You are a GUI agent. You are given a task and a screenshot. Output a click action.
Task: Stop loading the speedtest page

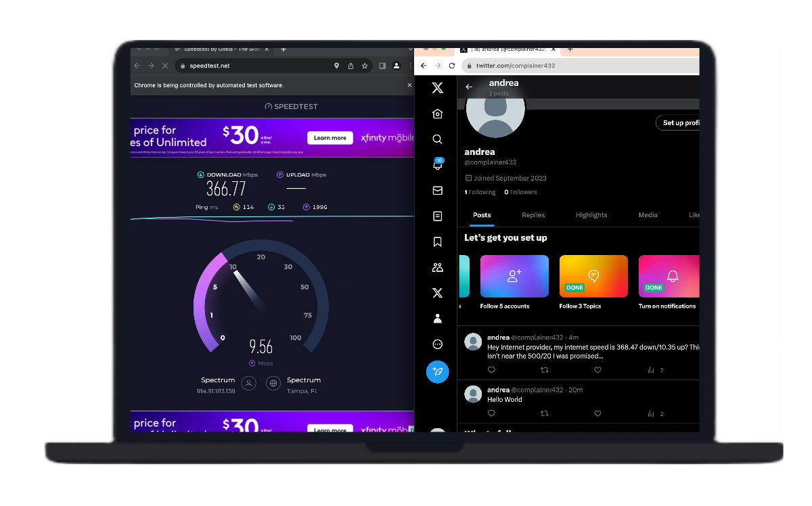[x=164, y=66]
